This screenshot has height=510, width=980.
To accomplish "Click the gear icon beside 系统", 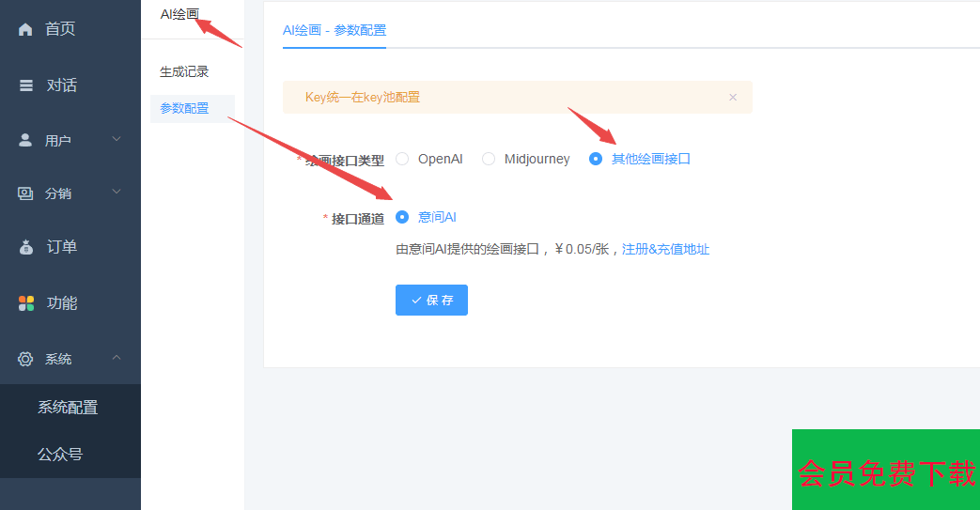I will [25, 359].
